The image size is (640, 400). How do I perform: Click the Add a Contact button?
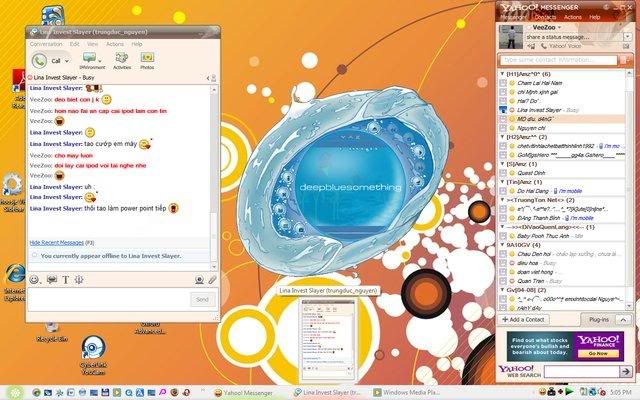pyautogui.click(x=524, y=320)
